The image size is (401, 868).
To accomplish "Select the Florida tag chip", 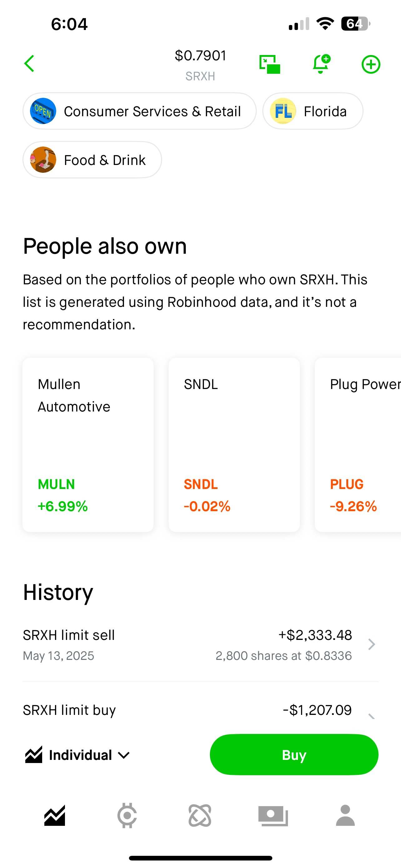I will 313,111.
